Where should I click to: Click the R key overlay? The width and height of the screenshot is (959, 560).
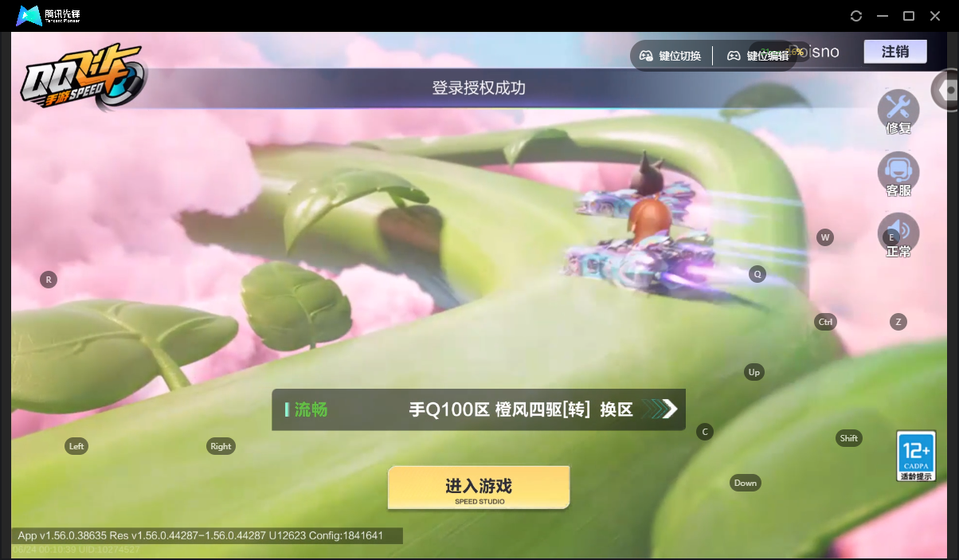point(49,280)
